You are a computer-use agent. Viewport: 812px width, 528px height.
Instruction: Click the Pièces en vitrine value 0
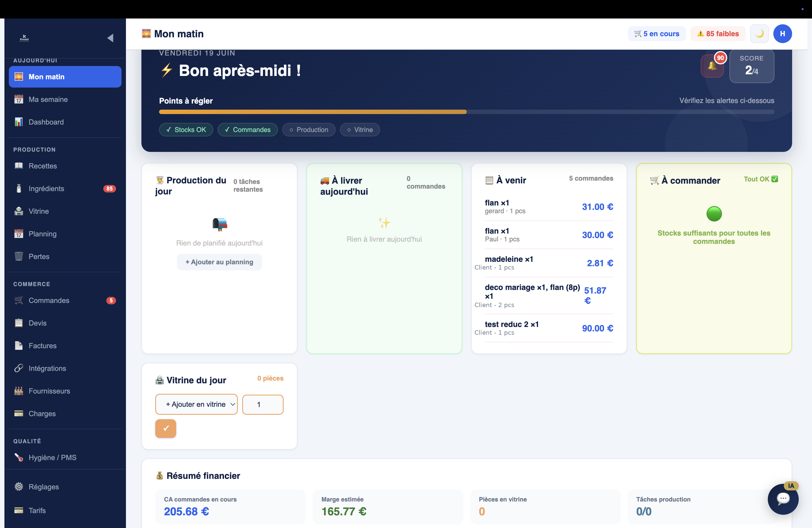coord(482,511)
